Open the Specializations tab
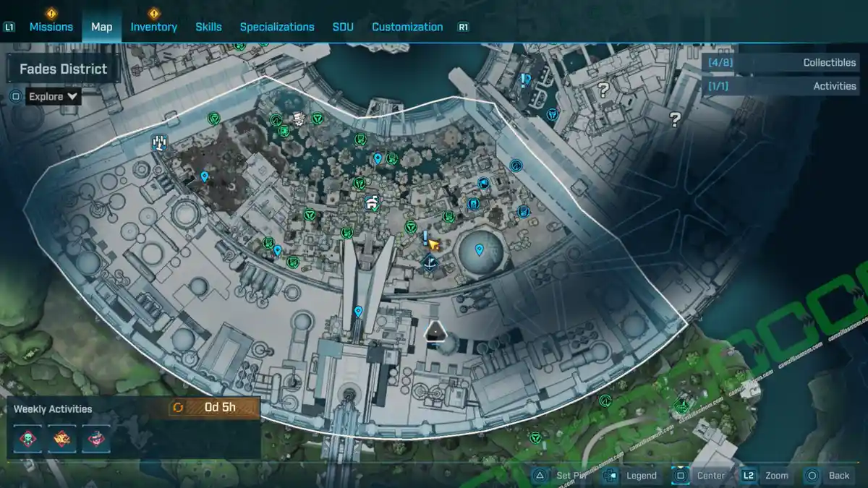The height and width of the screenshot is (488, 868). (x=277, y=27)
